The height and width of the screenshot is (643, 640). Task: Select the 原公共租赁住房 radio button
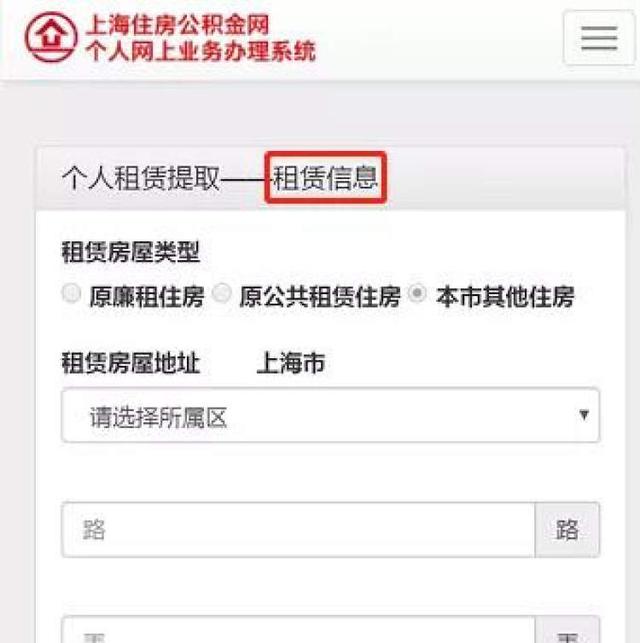click(222, 293)
